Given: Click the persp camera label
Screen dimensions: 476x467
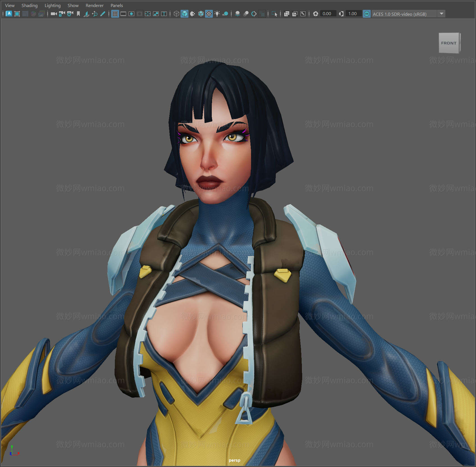Looking at the screenshot, I should 234,460.
